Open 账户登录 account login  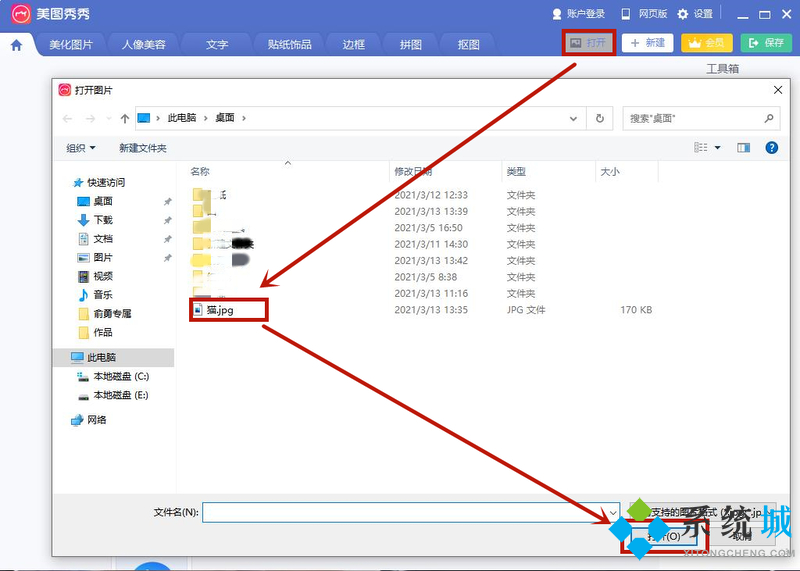[x=579, y=14]
